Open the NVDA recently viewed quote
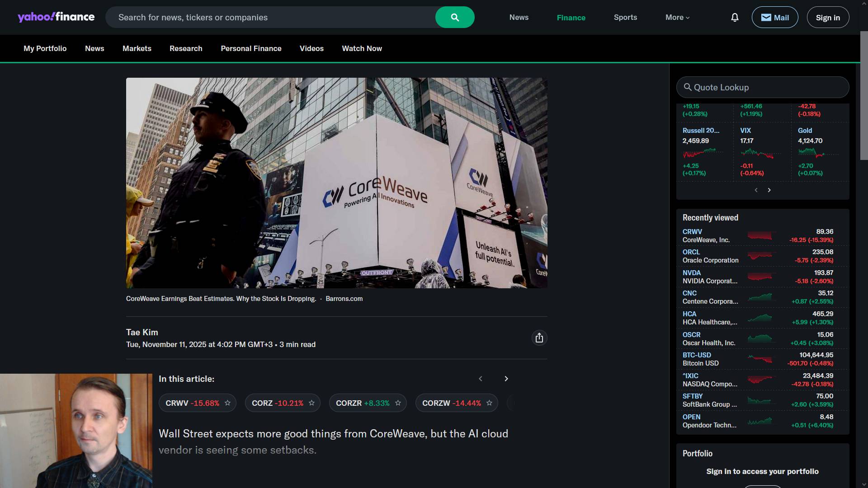The width and height of the screenshot is (868, 488). pos(691,273)
